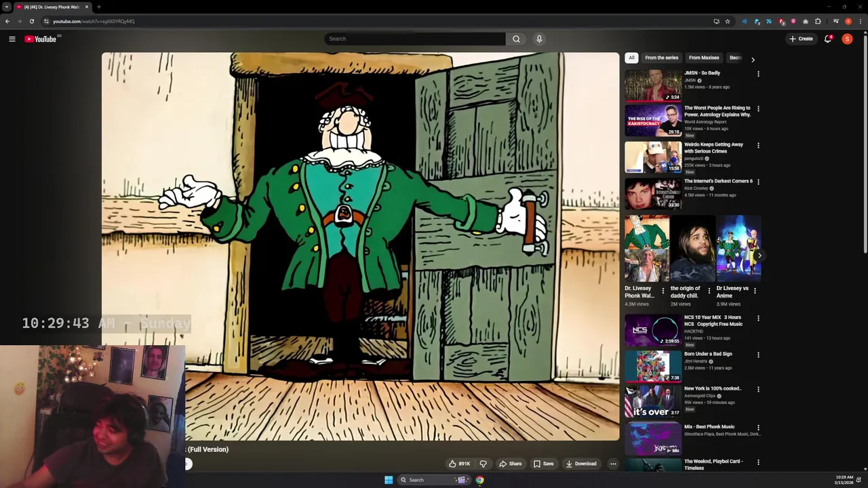This screenshot has height=488, width=868.
Task: Reload the page in Chrome
Action: (31, 21)
